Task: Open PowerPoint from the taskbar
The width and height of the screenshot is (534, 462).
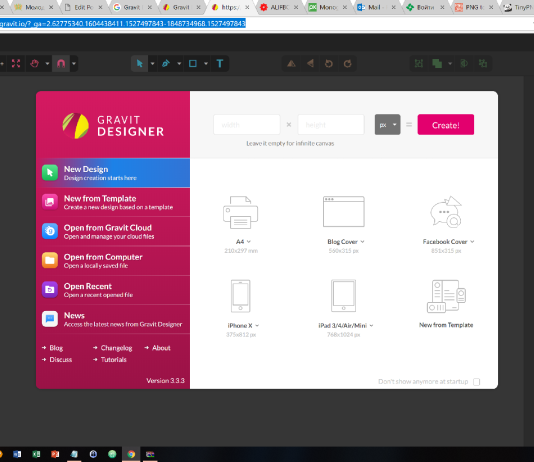Action: (55, 454)
